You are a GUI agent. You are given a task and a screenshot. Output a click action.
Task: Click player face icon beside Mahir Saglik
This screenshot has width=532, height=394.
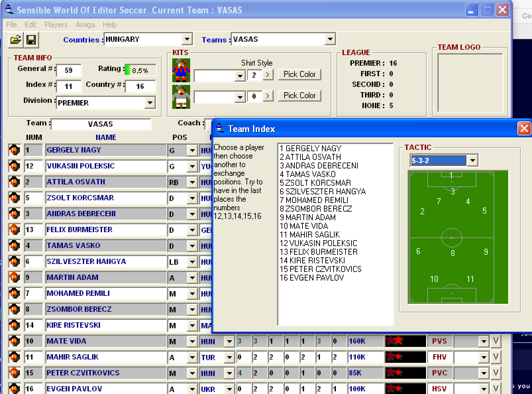click(14, 357)
